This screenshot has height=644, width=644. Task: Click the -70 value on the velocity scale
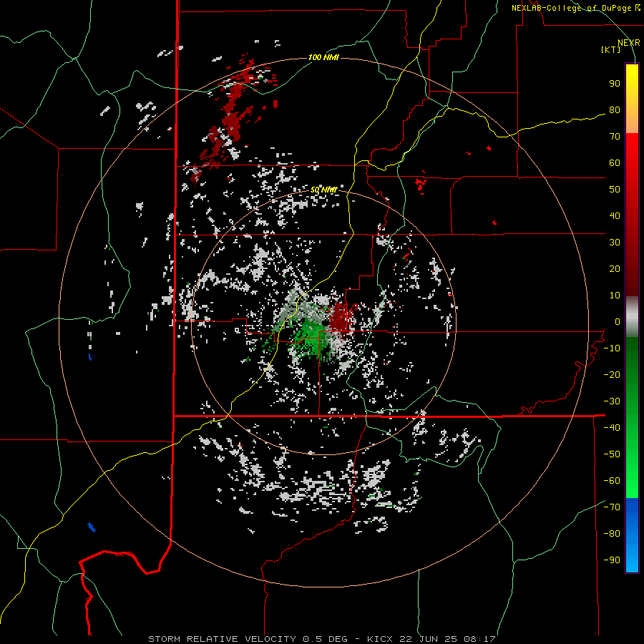point(612,507)
